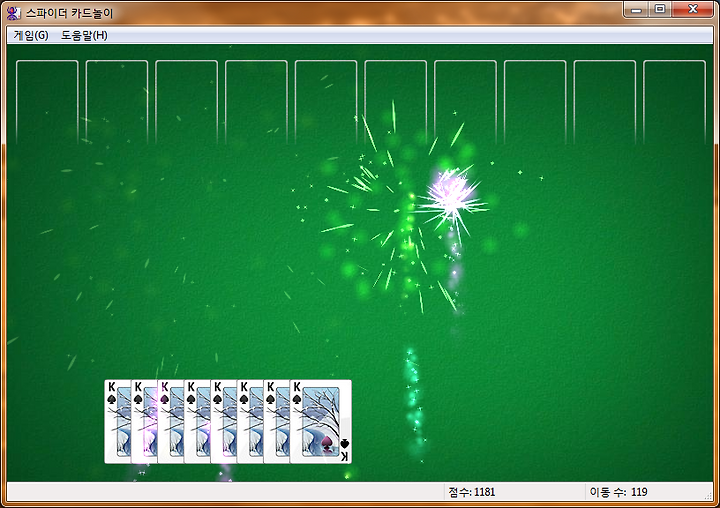720x508 pixels.
Task: Open the 게임(G) menu
Action: 31,35
